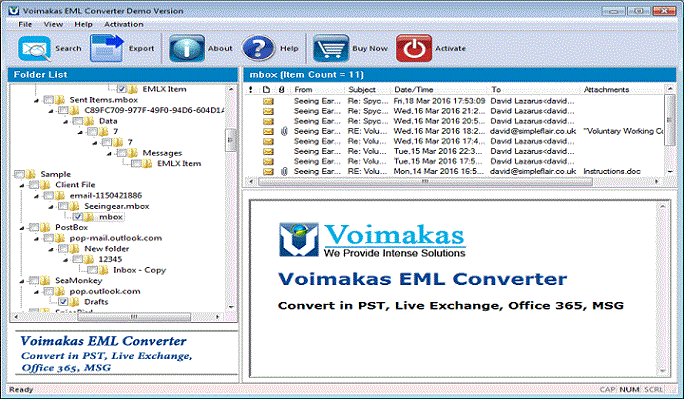The image size is (684, 399).
Task: Collapse the pop-mail.outlook.com node
Action: tap(37, 239)
